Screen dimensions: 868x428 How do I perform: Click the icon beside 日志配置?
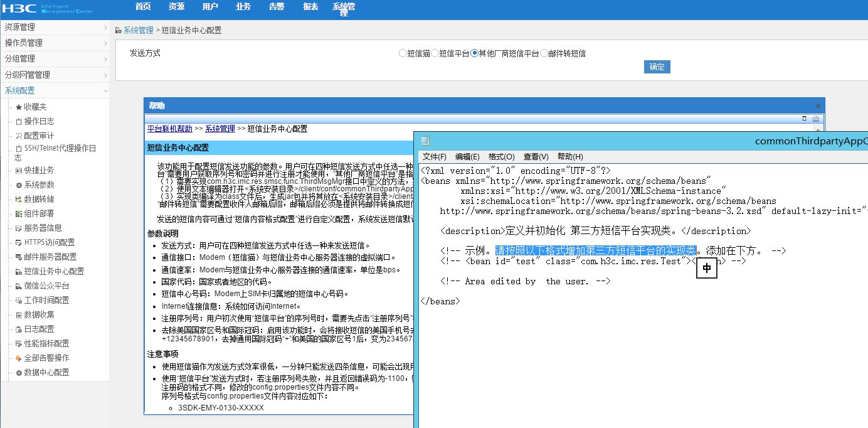click(x=19, y=329)
